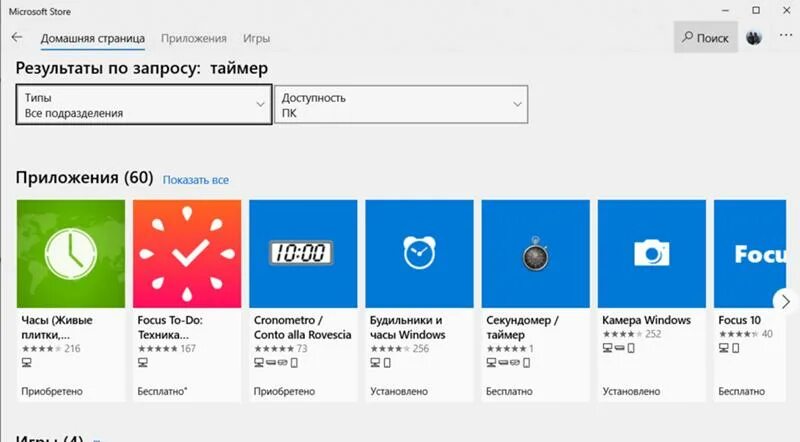The image size is (800, 442).
Task: Click PC device icon under Focus To-Do
Action: pos(143,362)
